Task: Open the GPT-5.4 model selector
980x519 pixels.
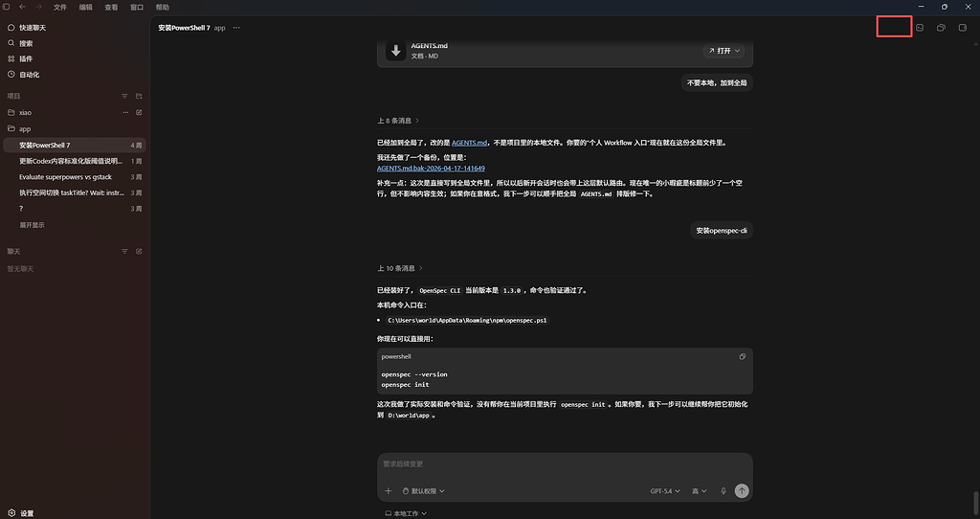Action: click(x=665, y=491)
